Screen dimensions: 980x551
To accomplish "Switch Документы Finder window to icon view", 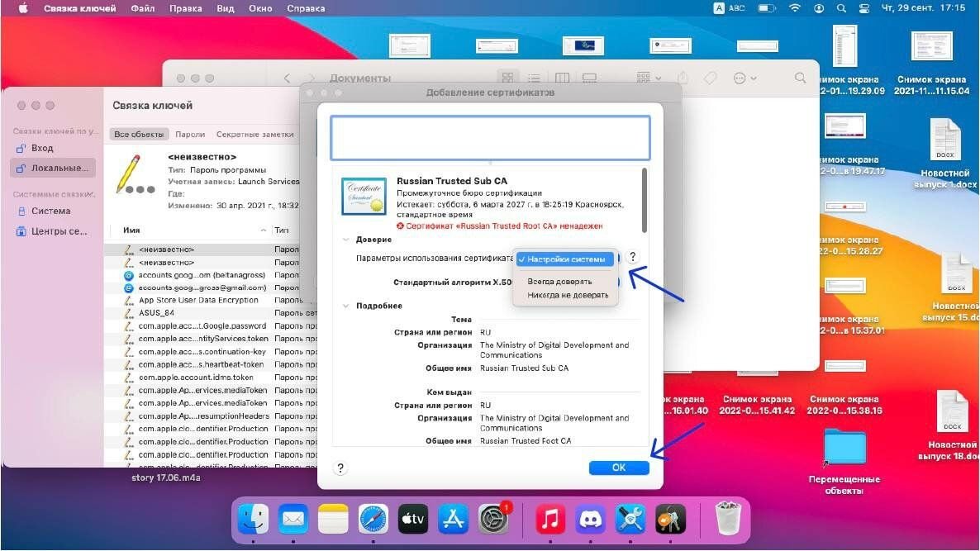I will pyautogui.click(x=507, y=78).
